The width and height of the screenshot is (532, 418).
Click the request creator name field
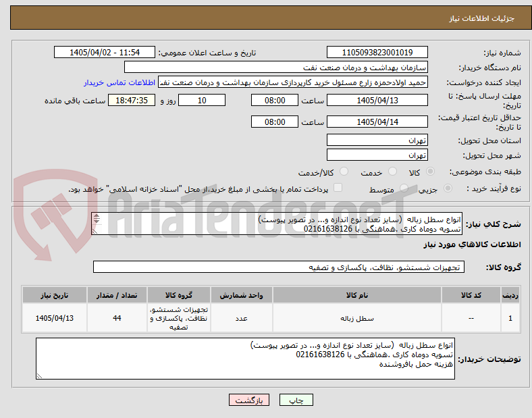click(x=293, y=82)
